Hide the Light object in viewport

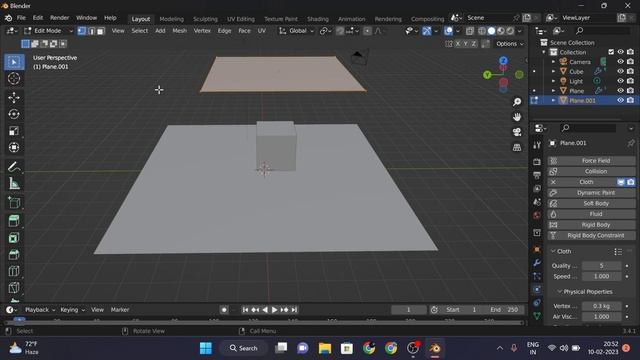[620, 81]
